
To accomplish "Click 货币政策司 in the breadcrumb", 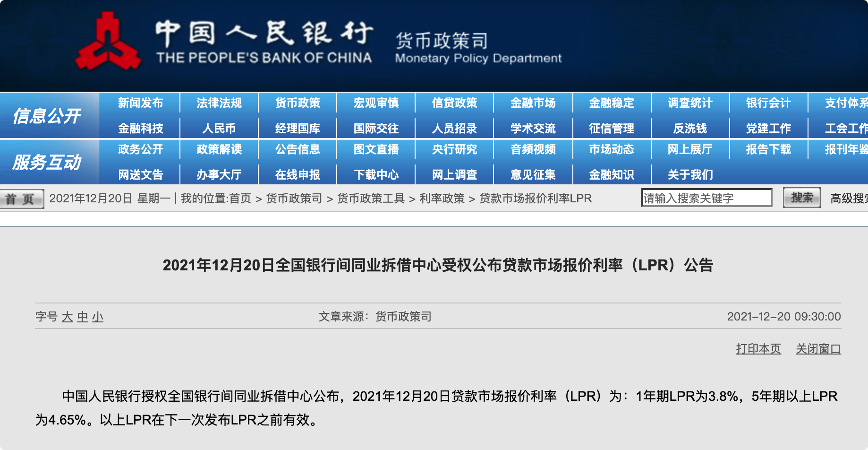I will (x=294, y=199).
